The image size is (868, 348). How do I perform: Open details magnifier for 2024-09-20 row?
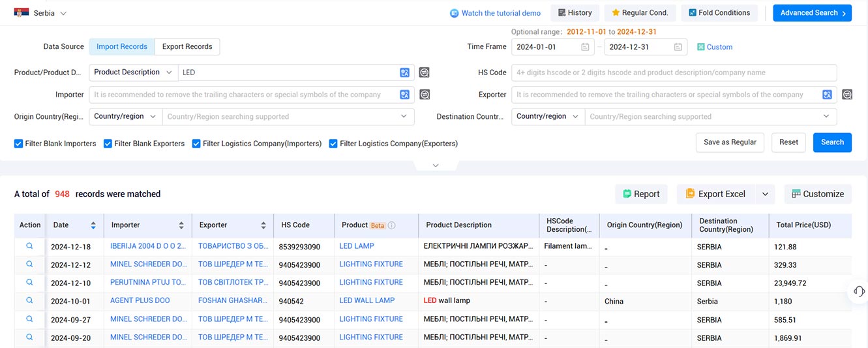29,338
